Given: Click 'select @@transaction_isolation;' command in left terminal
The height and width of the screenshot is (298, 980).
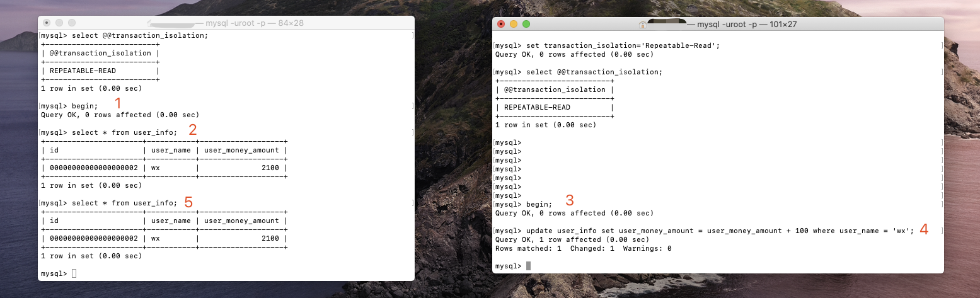Looking at the screenshot, I should click(140, 35).
